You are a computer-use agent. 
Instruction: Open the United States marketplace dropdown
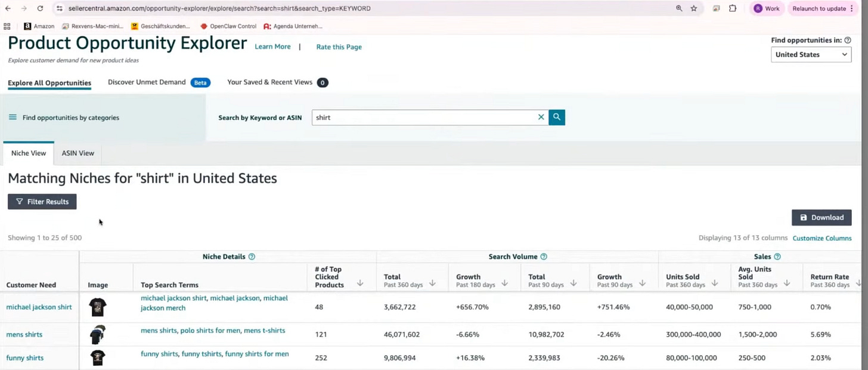(x=811, y=54)
